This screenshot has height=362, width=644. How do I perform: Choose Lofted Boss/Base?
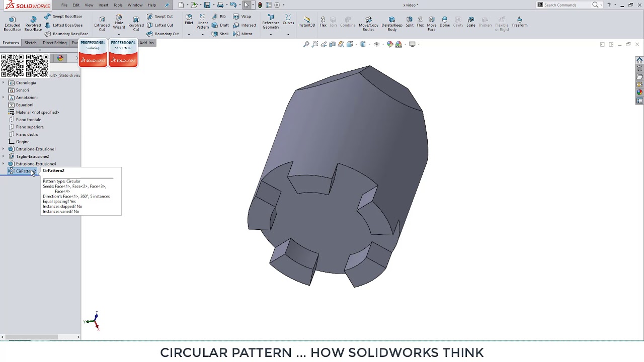pyautogui.click(x=63, y=25)
